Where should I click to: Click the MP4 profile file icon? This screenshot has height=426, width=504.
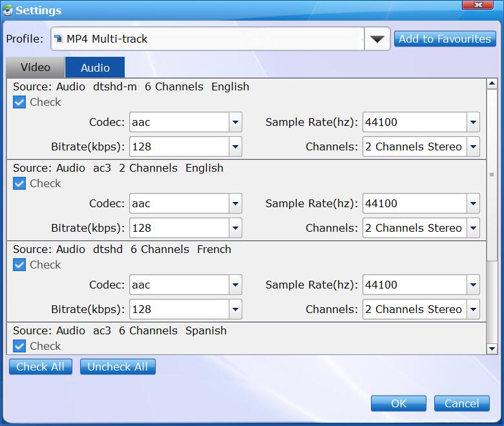tap(59, 39)
